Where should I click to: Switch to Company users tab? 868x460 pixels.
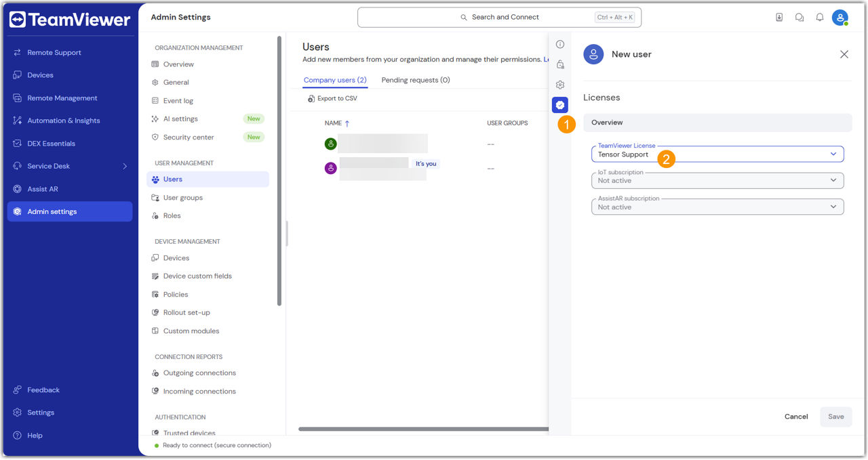335,80
